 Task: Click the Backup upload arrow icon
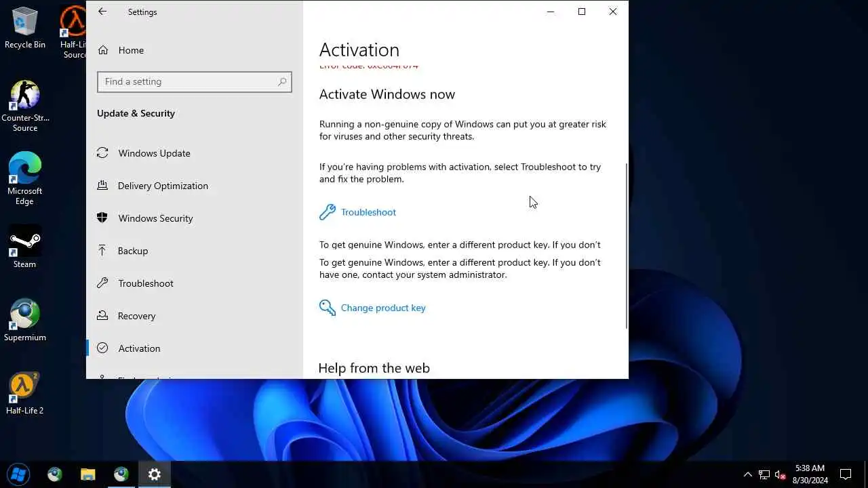pyautogui.click(x=102, y=250)
